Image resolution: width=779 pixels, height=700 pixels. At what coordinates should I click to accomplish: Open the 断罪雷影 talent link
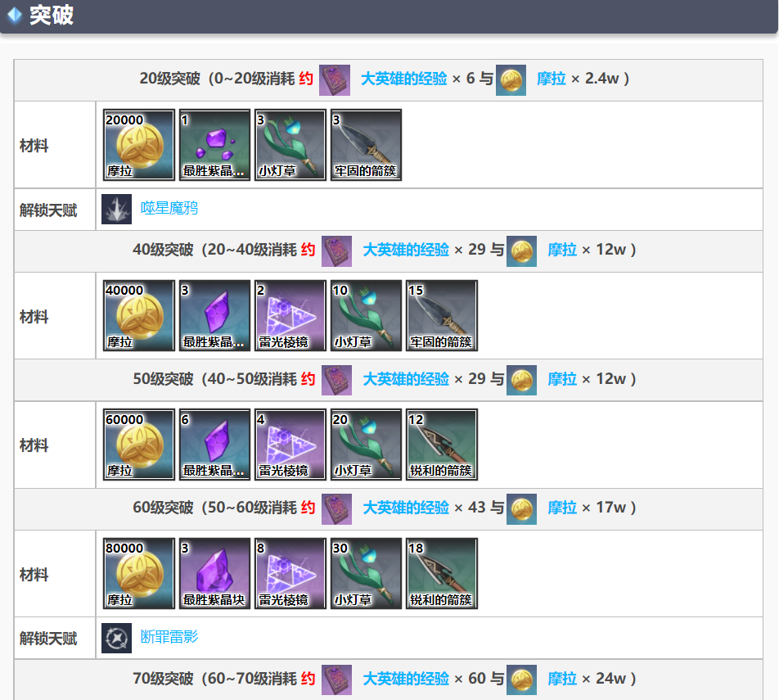(x=169, y=637)
